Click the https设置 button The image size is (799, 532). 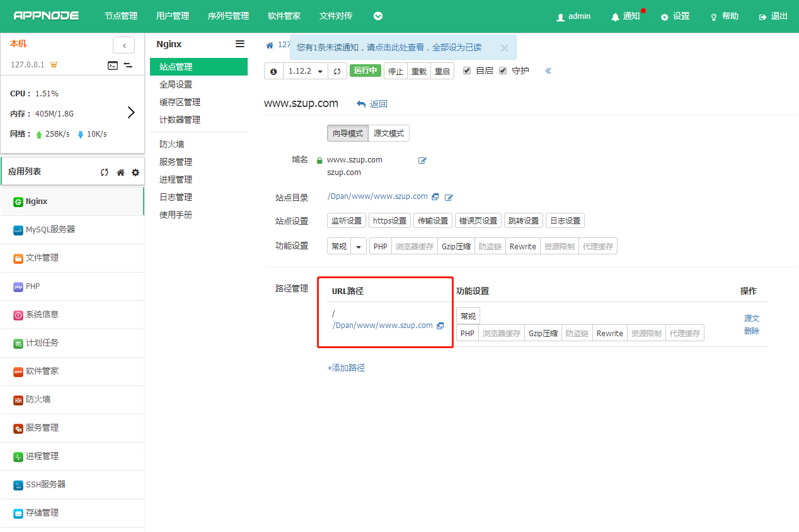coord(389,220)
